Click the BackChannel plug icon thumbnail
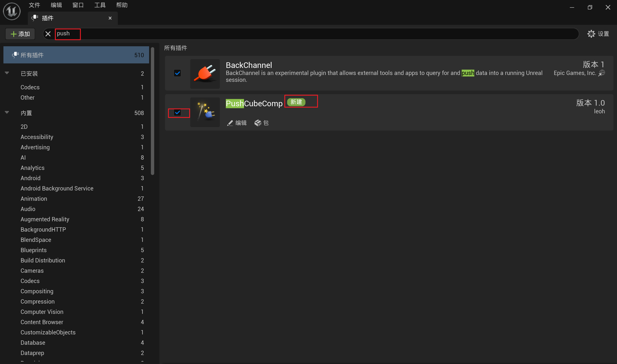The width and height of the screenshot is (617, 364). pos(205,73)
